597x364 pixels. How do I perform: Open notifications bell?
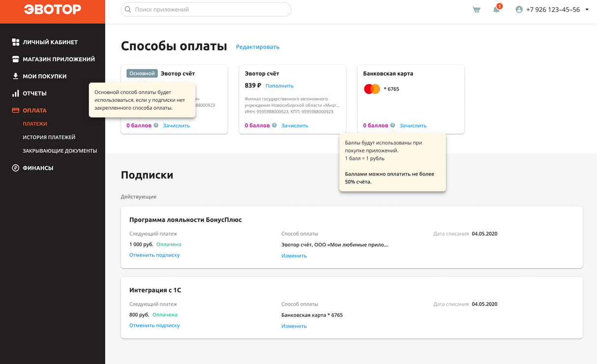pyautogui.click(x=497, y=9)
